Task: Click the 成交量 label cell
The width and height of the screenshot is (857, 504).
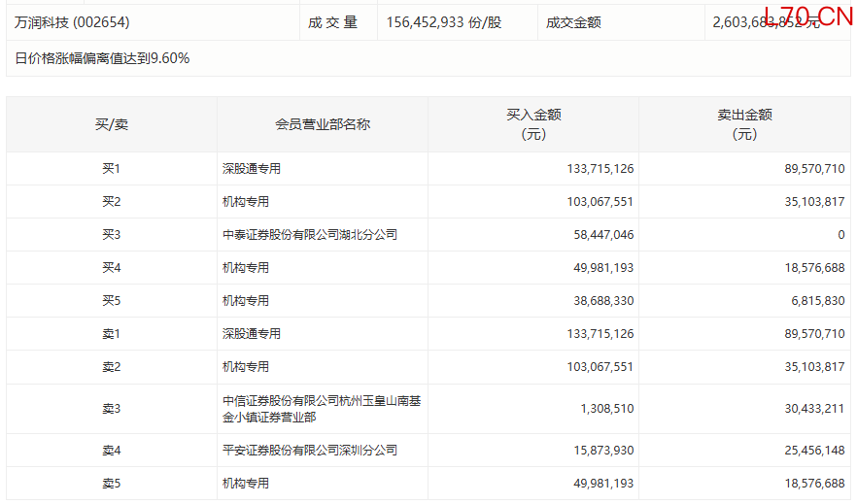Action: 333,21
